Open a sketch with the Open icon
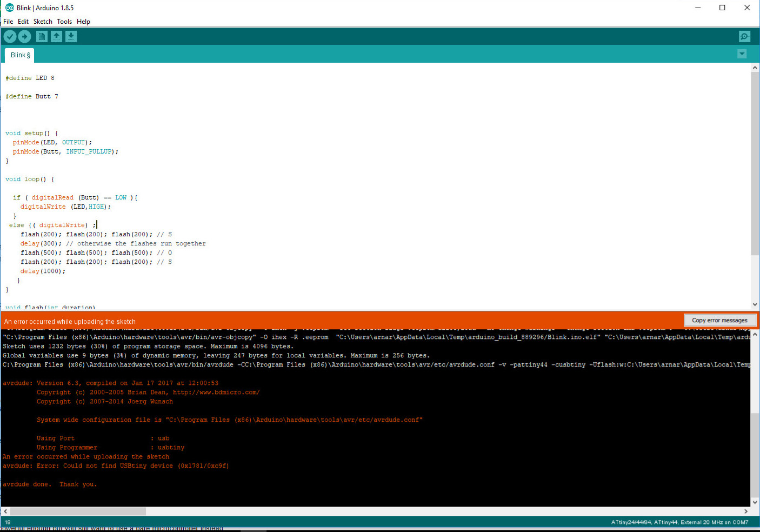The height and width of the screenshot is (532, 760). (x=56, y=36)
